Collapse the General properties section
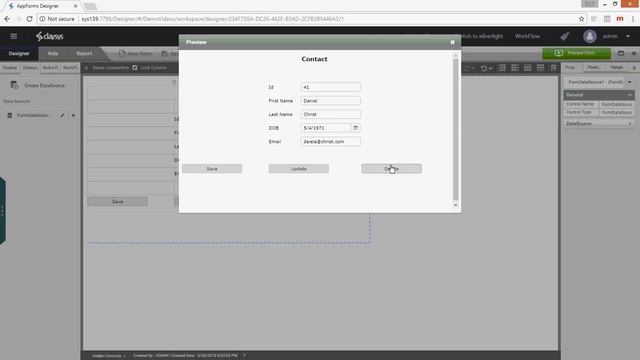This screenshot has width=640, height=360. pyautogui.click(x=629, y=95)
